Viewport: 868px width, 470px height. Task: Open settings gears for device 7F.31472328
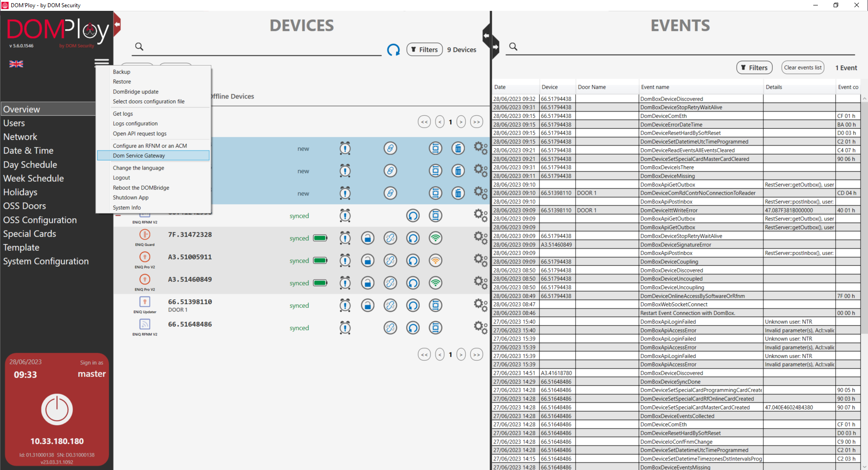tap(480, 238)
